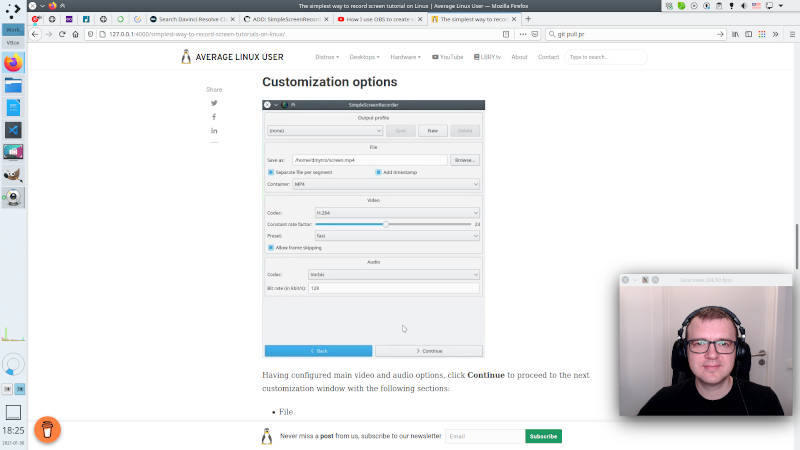Click the page vertical scrollbar
Image resolution: width=800 pixels, height=450 pixels.
(x=797, y=246)
